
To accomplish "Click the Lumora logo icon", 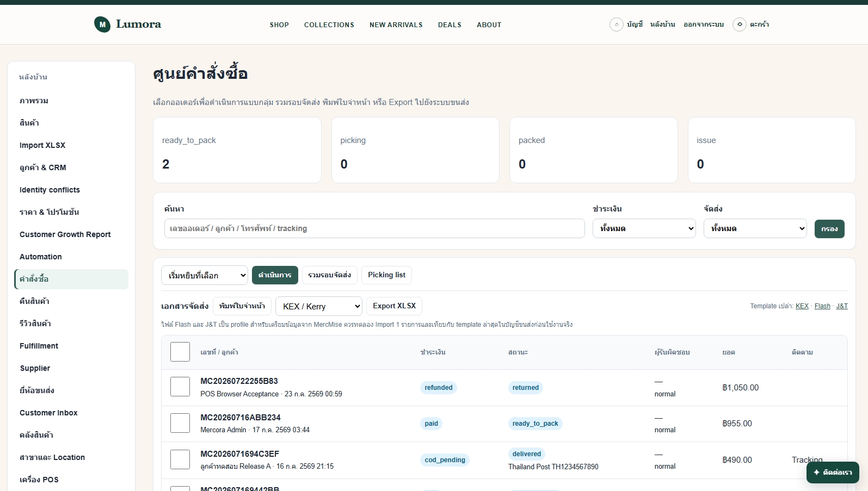I will [x=102, y=24].
